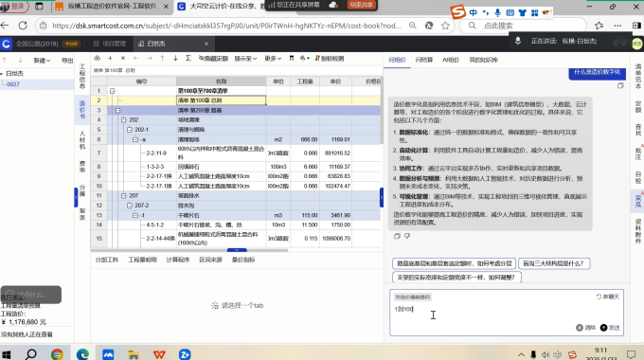The image size is (644, 360).
Task: Open the 工程信息 vertical side tab
Action: point(82,76)
